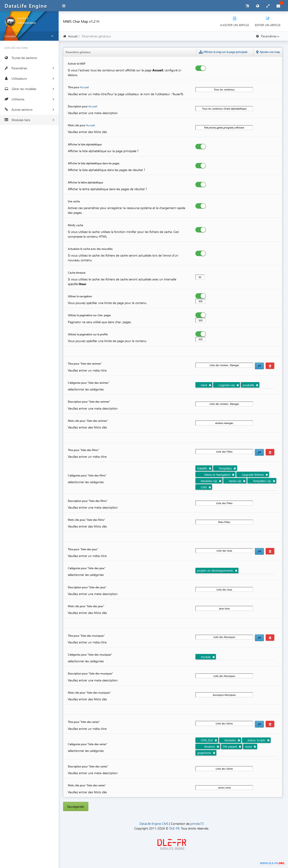Toggle the Minify cache switch
Viewport: 288px width, 868px height.
click(x=201, y=230)
